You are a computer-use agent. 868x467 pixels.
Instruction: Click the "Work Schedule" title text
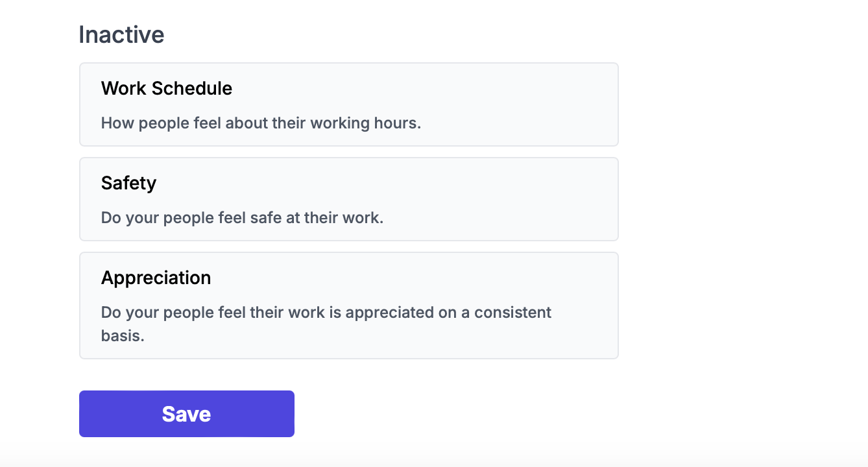pyautogui.click(x=167, y=88)
